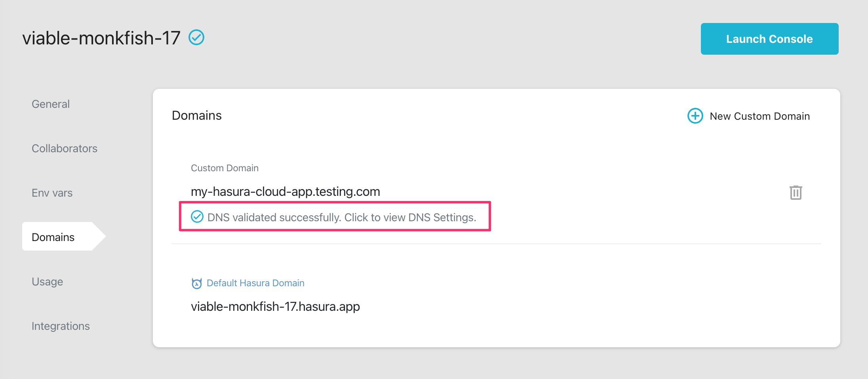Select the custom domain my-hasura-cloud-app.testing.com
868x379 pixels.
(285, 191)
